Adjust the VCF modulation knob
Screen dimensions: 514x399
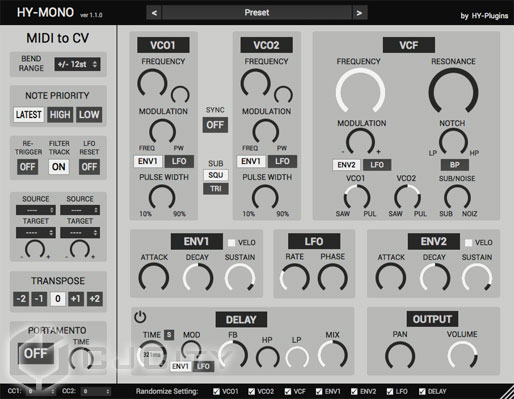click(x=360, y=141)
